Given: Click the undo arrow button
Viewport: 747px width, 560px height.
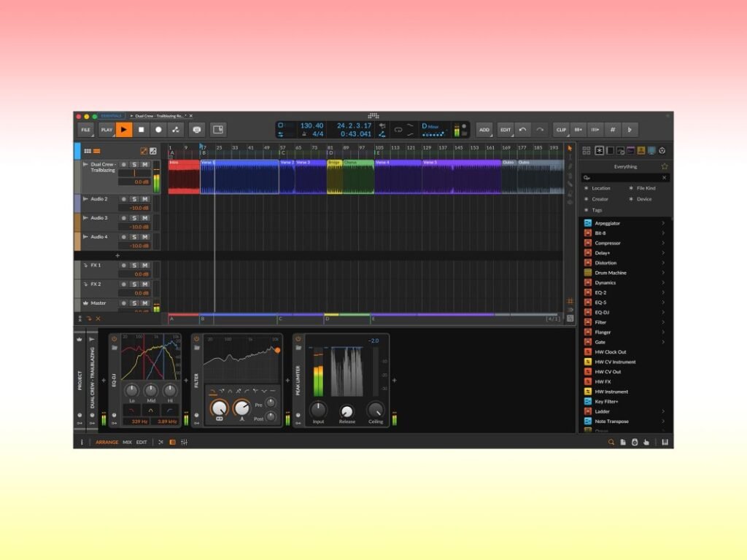Looking at the screenshot, I should tap(522, 130).
